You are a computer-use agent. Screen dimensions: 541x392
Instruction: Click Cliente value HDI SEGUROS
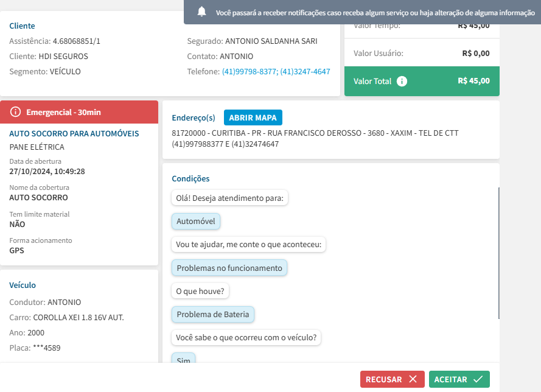point(63,56)
